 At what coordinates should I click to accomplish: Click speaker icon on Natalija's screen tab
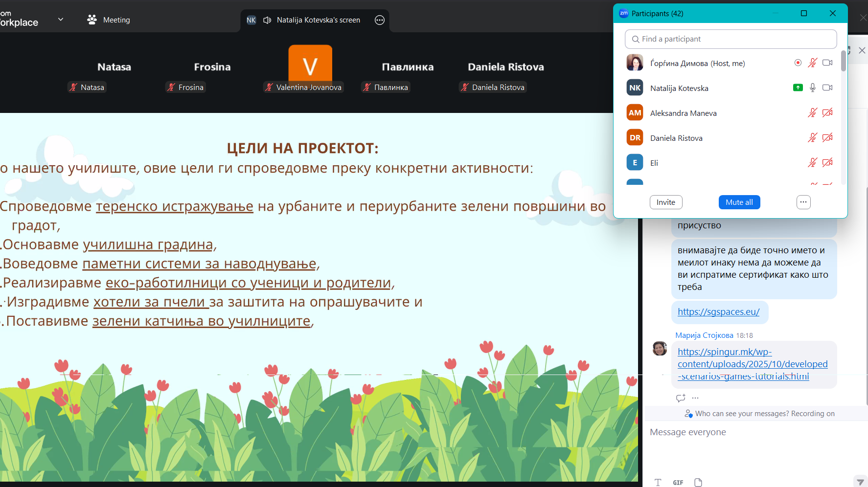tap(267, 20)
